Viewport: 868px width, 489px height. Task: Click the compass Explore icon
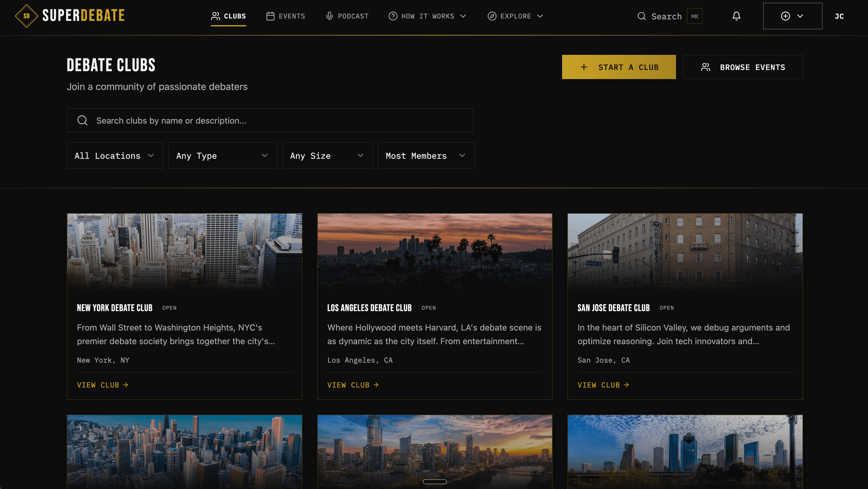coord(491,16)
